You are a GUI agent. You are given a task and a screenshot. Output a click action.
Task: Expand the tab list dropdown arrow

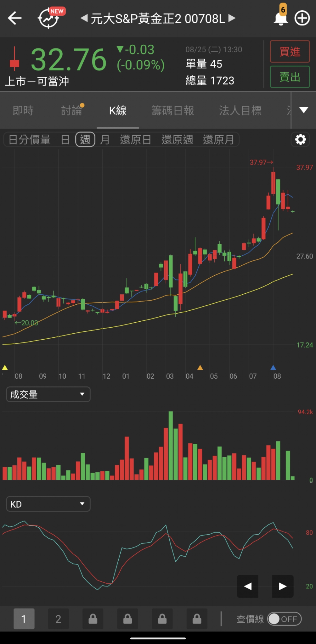pos(303,110)
